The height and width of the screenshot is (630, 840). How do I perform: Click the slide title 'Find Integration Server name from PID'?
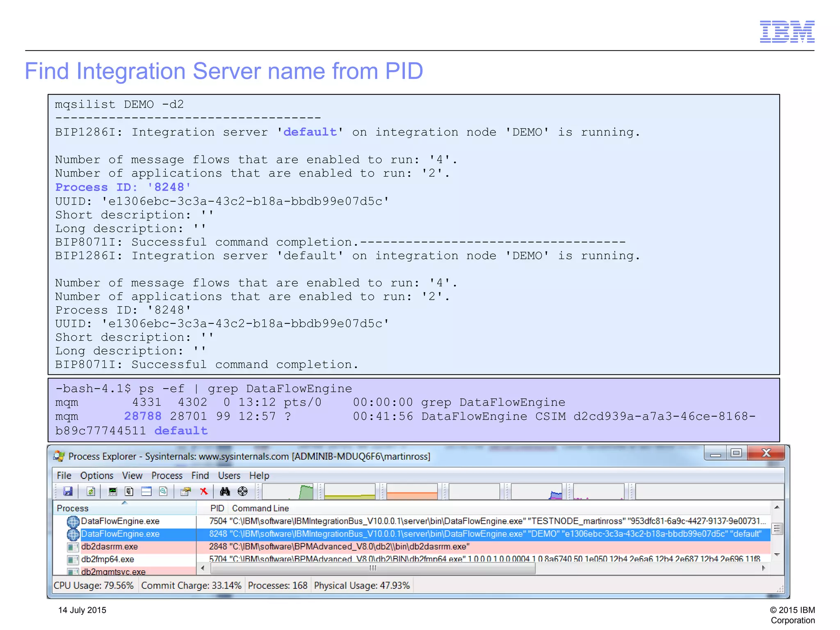pyautogui.click(x=224, y=71)
